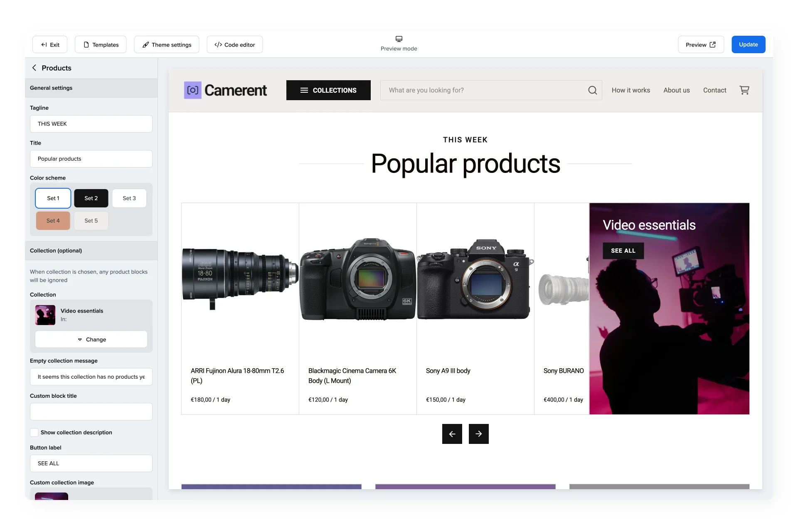Click the Tagline input field
The image size is (798, 532).
(x=91, y=123)
